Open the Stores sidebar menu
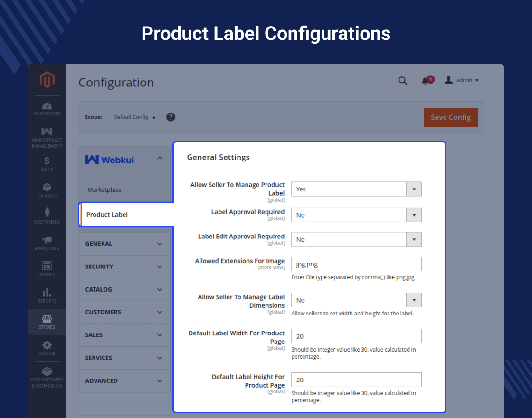 (x=47, y=322)
